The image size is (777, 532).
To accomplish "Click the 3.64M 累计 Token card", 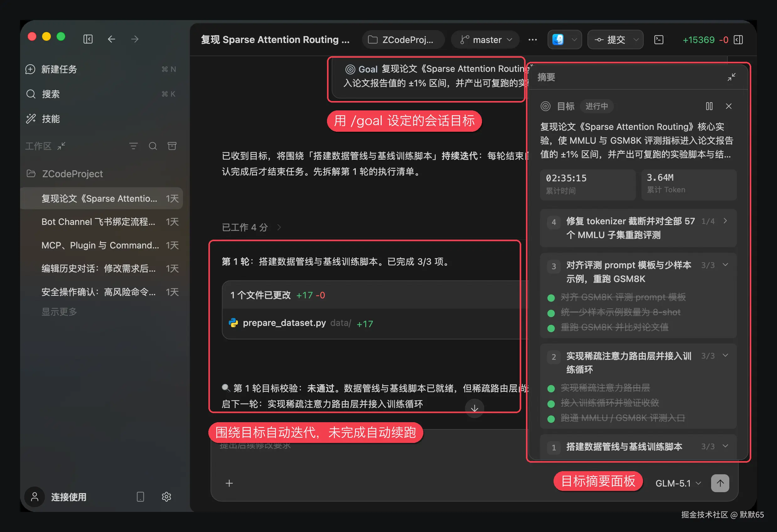I will [689, 184].
